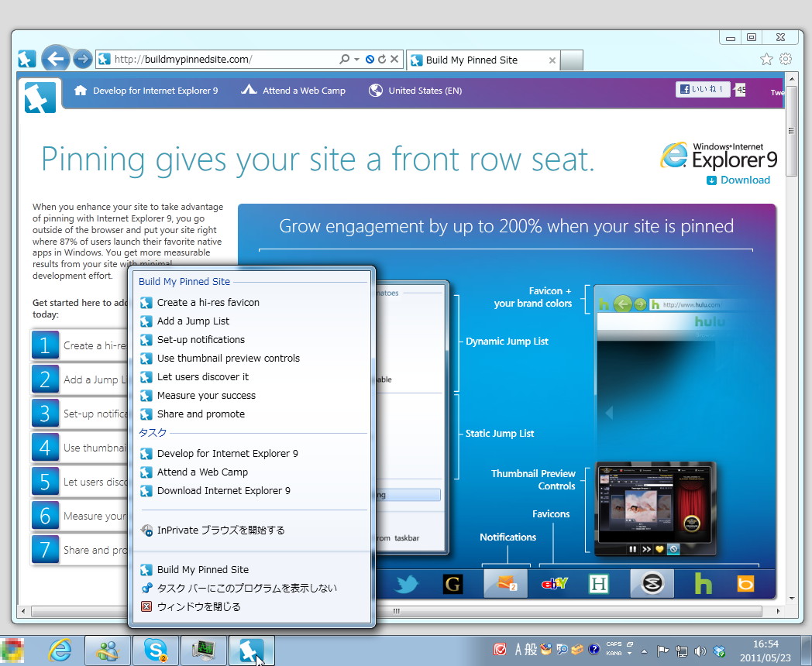Open Develop for Internet Explorer 9 nav link
This screenshot has height=666, width=812.
146,91
